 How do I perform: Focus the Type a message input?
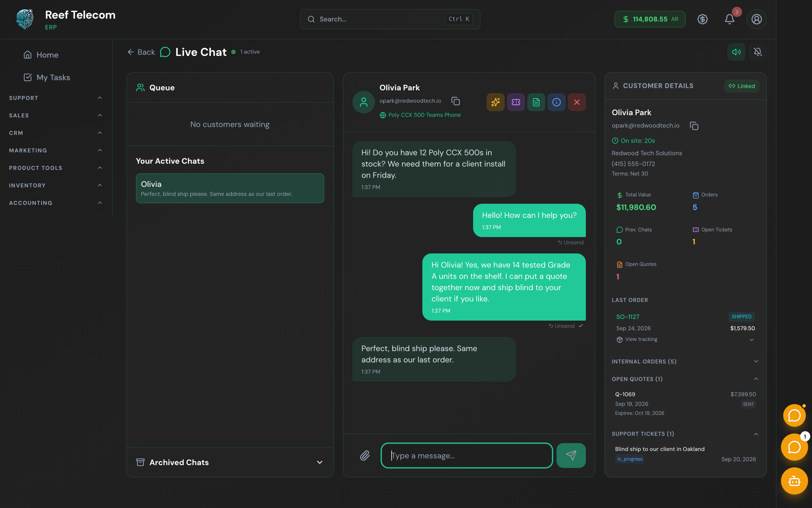[x=466, y=455]
